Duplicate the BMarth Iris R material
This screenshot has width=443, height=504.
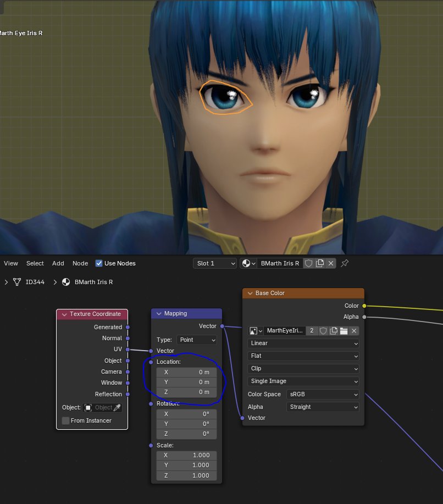tap(320, 263)
